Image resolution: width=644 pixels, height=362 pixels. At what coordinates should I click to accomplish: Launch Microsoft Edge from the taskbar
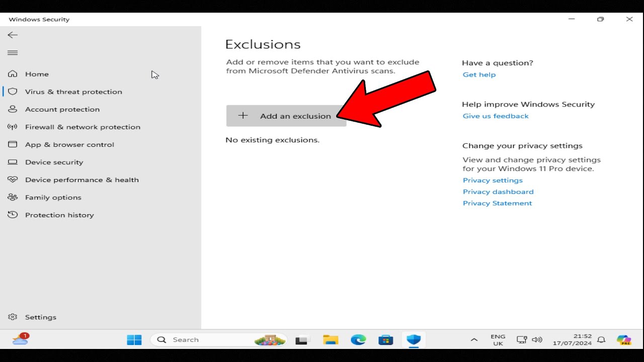pos(358,340)
